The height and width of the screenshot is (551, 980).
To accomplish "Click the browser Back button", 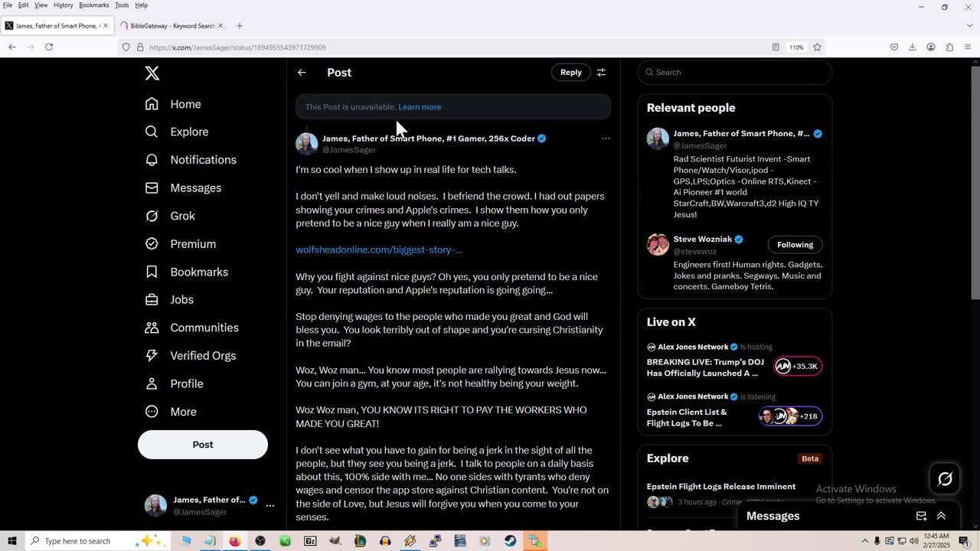I will pyautogui.click(x=12, y=47).
